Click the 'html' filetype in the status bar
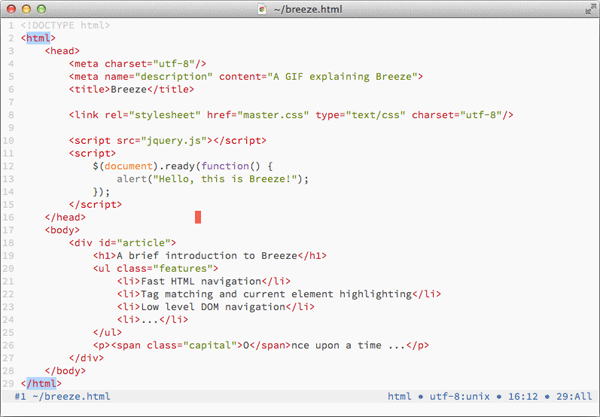Image resolution: width=600 pixels, height=417 pixels. coord(399,396)
